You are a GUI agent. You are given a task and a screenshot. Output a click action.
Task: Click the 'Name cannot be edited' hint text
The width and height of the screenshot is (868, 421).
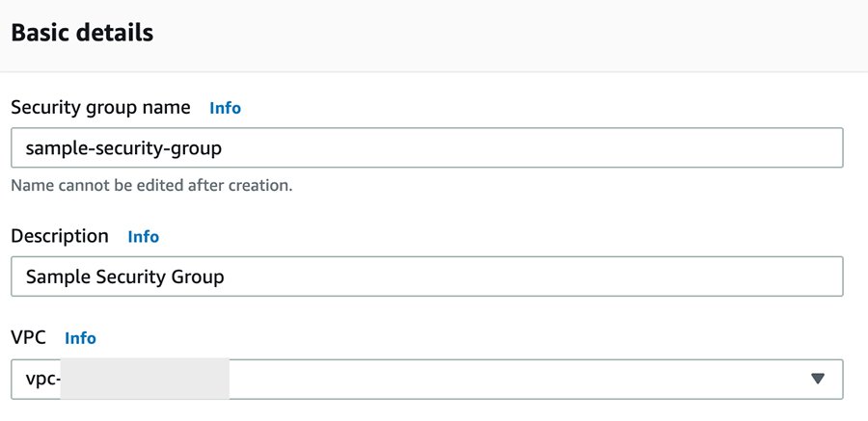[151, 184]
